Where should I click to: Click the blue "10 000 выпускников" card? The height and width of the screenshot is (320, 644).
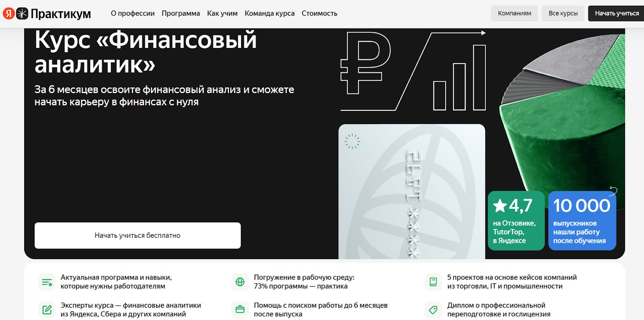tap(582, 220)
